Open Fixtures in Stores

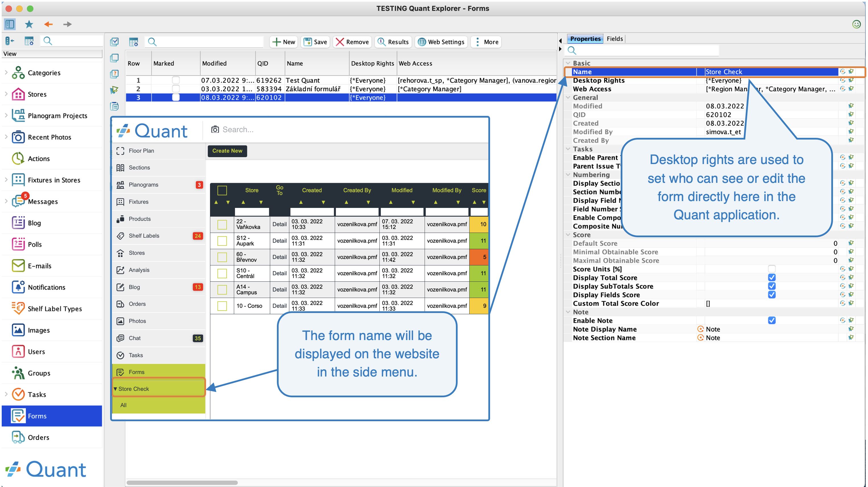(54, 180)
